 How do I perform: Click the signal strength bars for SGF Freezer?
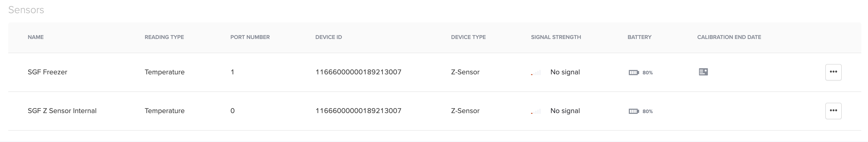pos(536,73)
